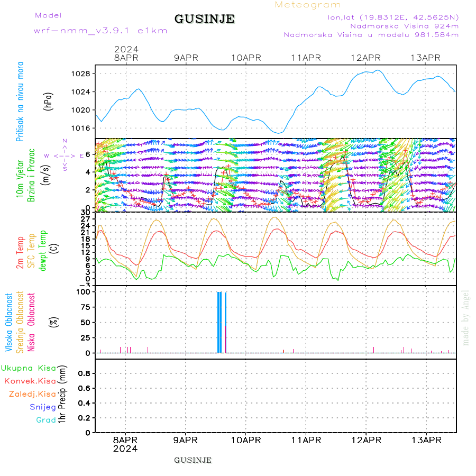Screen dimensions: 476x476
Task: Click the "1hr Precip (mm)" axis title
Action: click(62, 394)
